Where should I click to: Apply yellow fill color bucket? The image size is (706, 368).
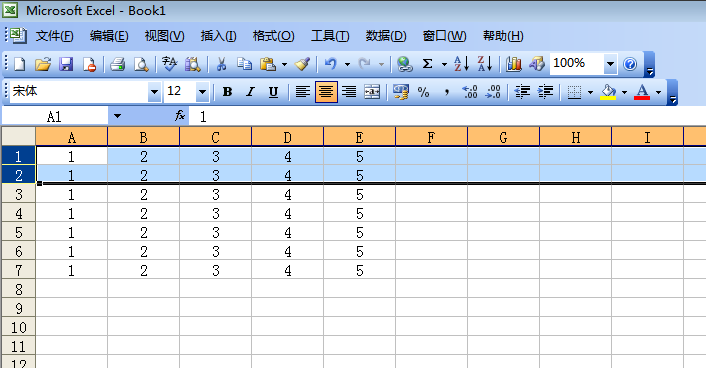(608, 92)
